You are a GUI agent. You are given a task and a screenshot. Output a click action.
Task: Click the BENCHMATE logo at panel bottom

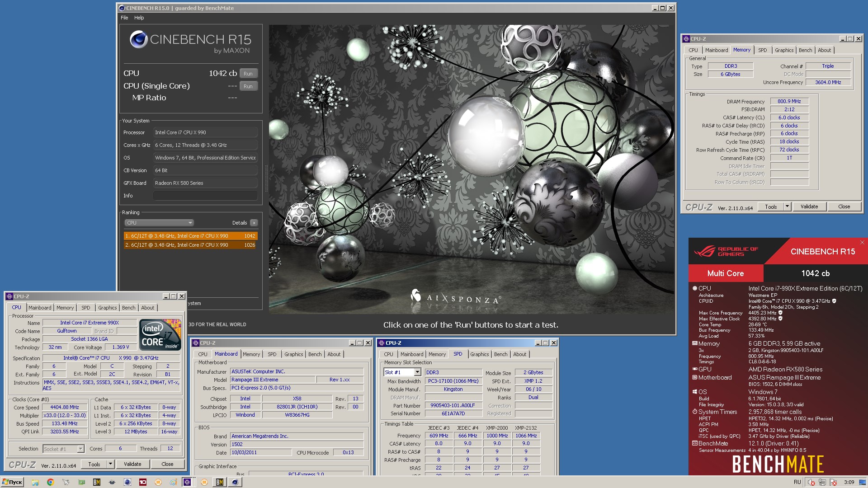pyautogui.click(x=778, y=464)
